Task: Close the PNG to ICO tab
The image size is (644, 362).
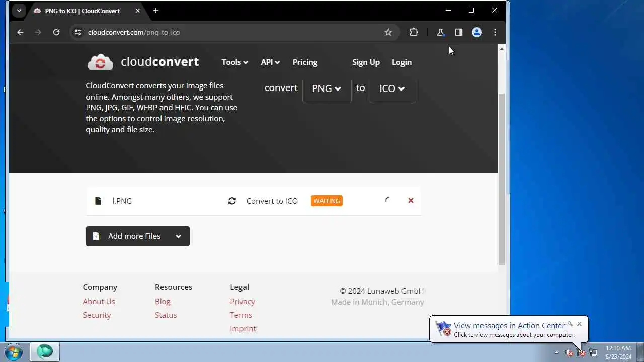Action: (138, 11)
